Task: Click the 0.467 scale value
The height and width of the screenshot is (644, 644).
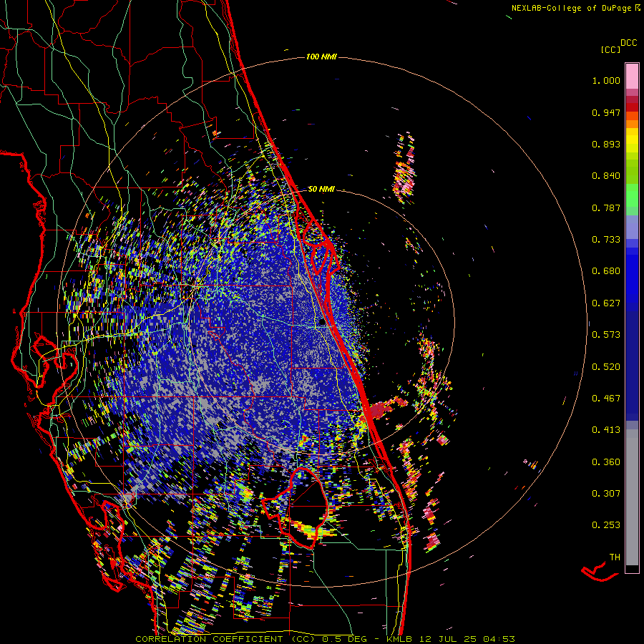Action: point(606,399)
